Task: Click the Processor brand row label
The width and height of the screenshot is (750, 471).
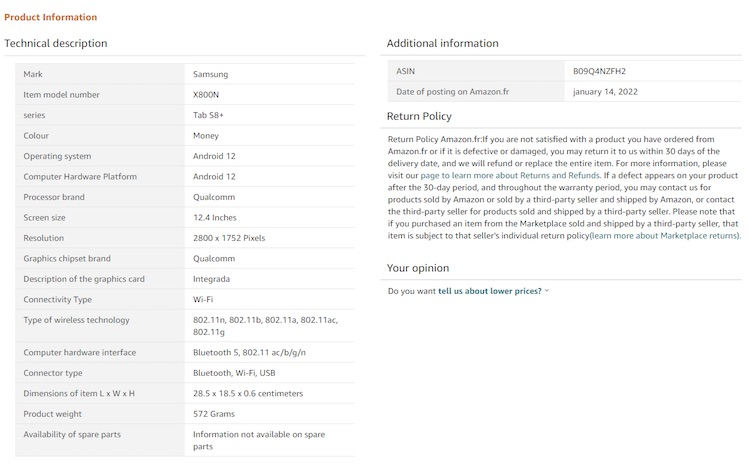Action: pos(54,197)
